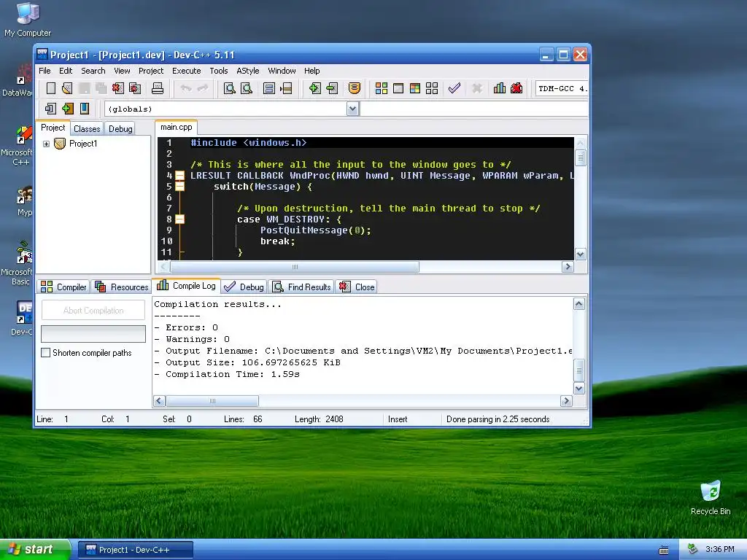The height and width of the screenshot is (560, 747).
Task: Open the Project menu
Action: [x=151, y=71]
